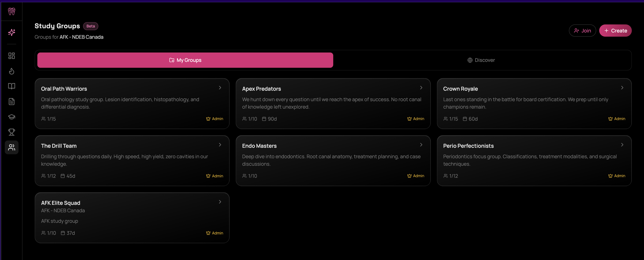Viewport: 644px width, 260px height.
Task: Open Crown Royale details using its arrow
Action: [622, 88]
